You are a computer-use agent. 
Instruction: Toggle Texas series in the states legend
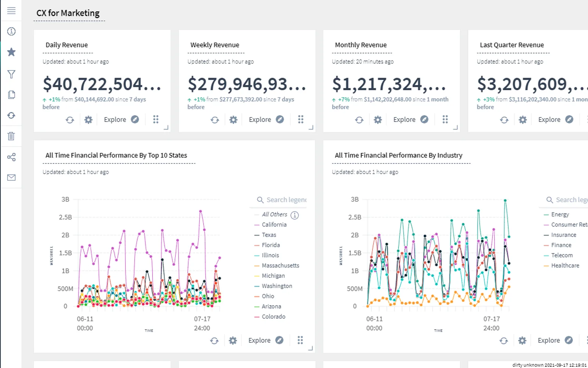(x=265, y=235)
